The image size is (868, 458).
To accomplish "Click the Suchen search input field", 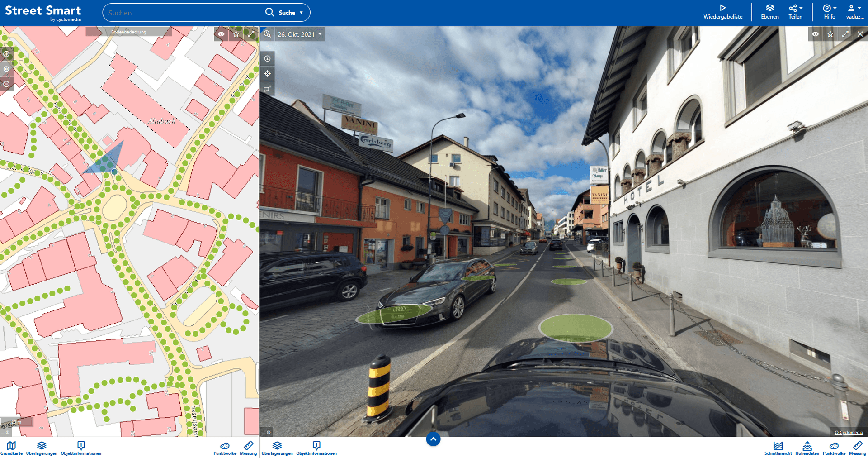I will (x=183, y=13).
